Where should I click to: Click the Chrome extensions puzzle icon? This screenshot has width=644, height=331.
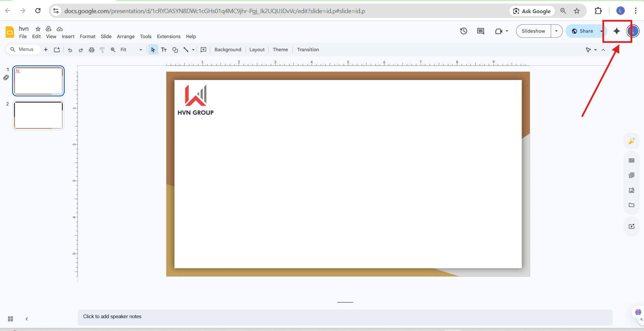click(598, 11)
